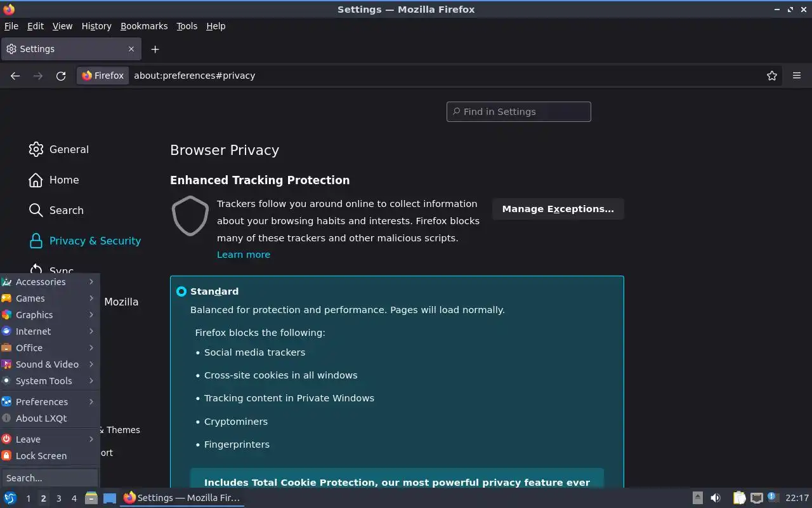Open the History menu
812x508 pixels.
(x=96, y=26)
